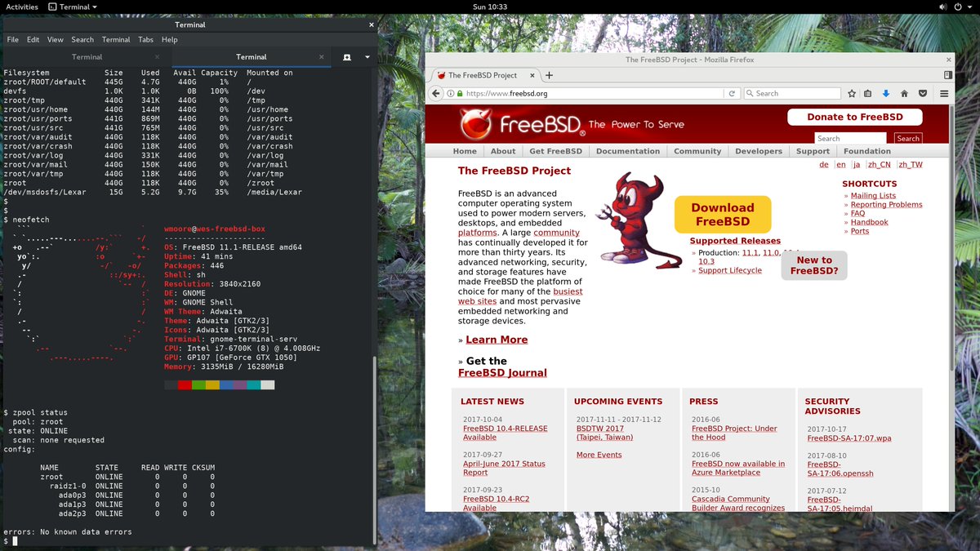Open the Terminal app menu in top bar

(73, 7)
